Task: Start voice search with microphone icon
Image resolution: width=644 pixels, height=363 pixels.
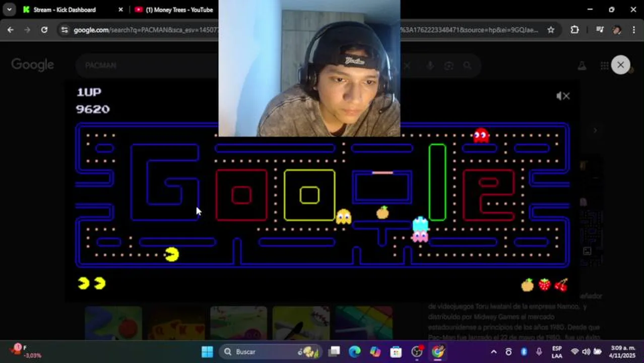Action: (430, 66)
